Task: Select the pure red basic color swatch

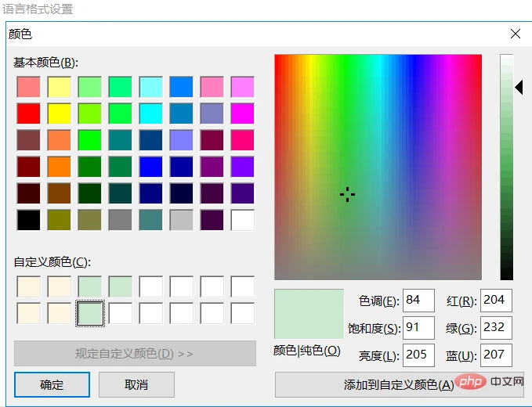Action: point(28,113)
